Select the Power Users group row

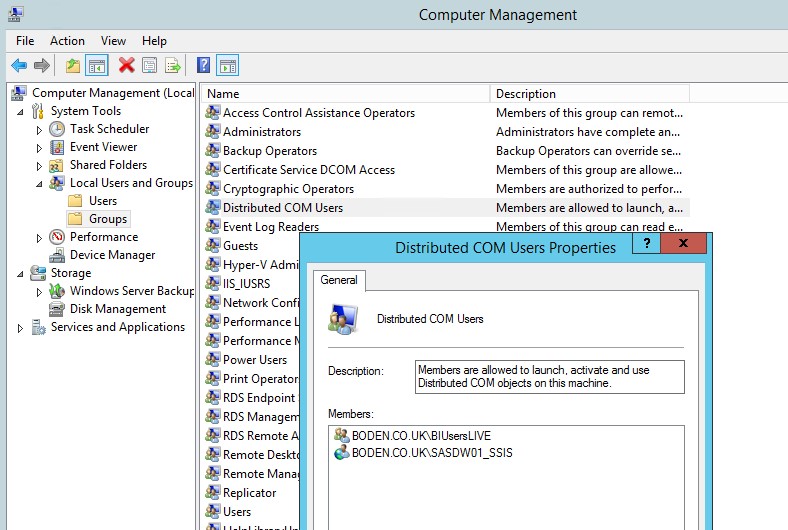click(255, 360)
